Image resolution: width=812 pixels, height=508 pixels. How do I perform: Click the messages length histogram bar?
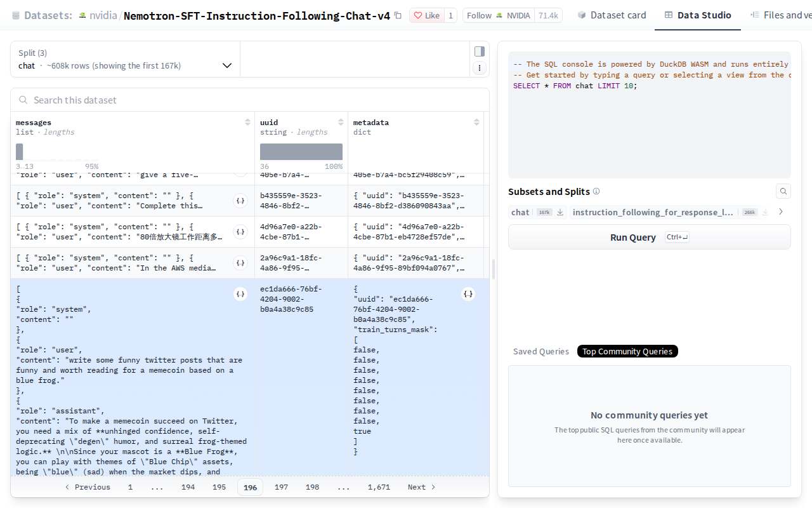(x=20, y=152)
